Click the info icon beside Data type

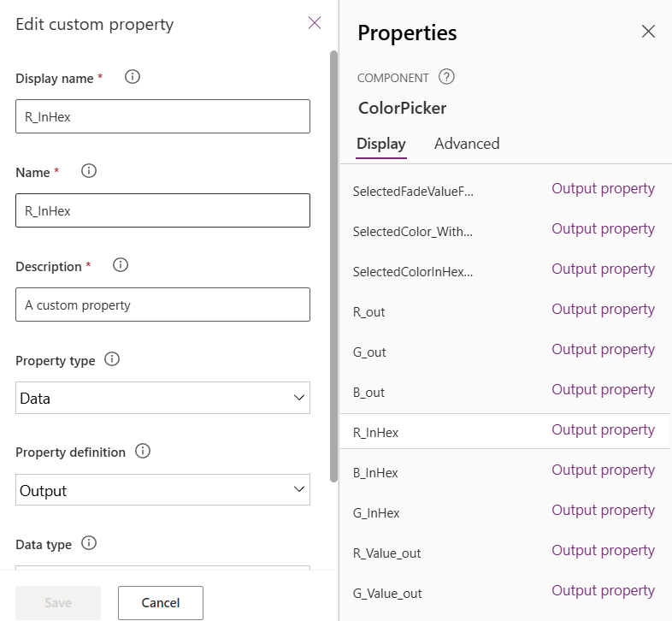(89, 543)
